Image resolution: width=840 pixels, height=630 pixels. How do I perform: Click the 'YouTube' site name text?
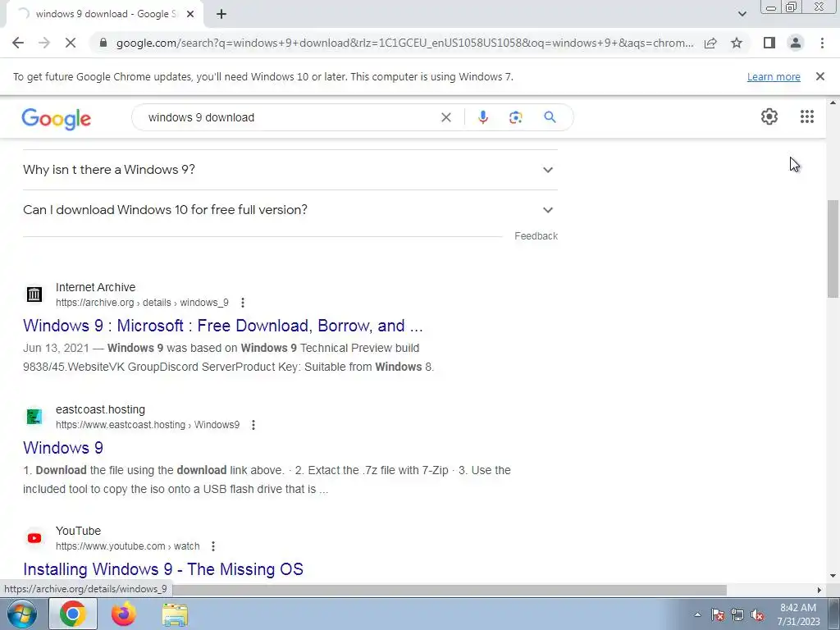pos(78,531)
